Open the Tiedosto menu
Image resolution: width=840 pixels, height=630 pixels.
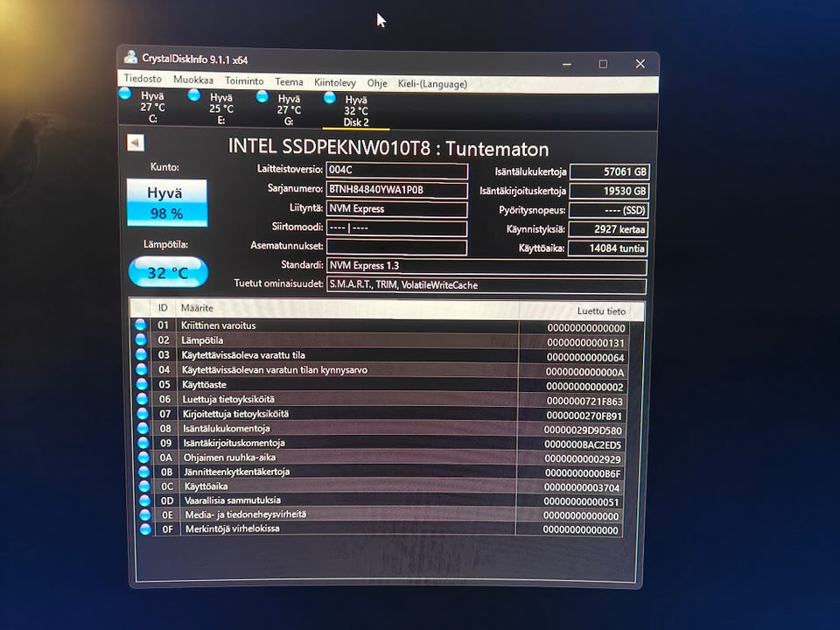[143, 79]
